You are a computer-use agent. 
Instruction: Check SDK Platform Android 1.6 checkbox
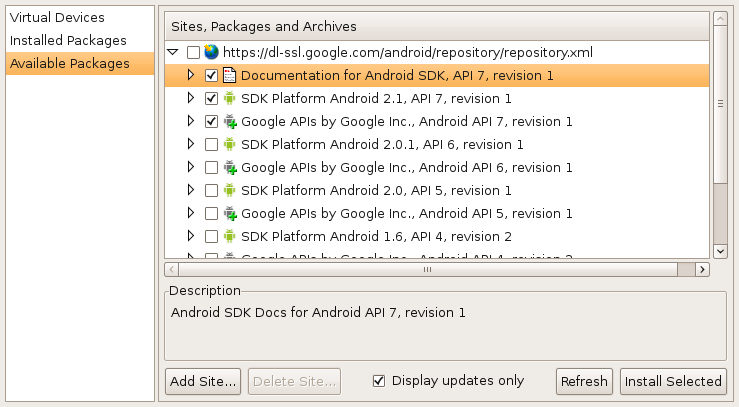coord(211,236)
